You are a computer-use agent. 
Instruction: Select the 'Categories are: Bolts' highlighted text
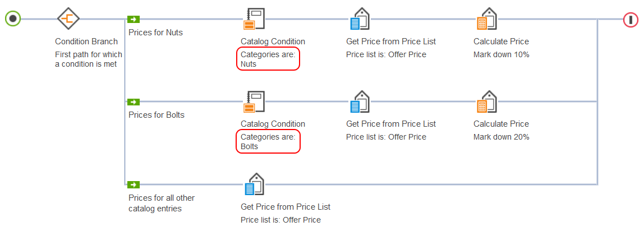[268, 142]
